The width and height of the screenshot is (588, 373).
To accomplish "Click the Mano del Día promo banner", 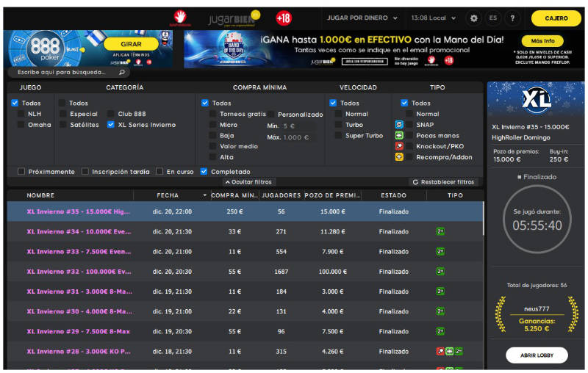I will (383, 48).
